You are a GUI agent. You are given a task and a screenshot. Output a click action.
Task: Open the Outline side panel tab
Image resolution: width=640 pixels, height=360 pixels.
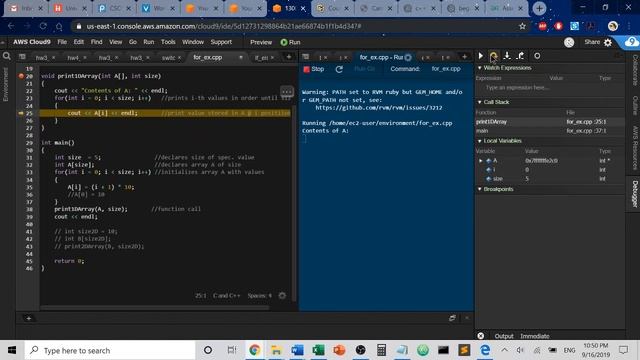click(635, 106)
